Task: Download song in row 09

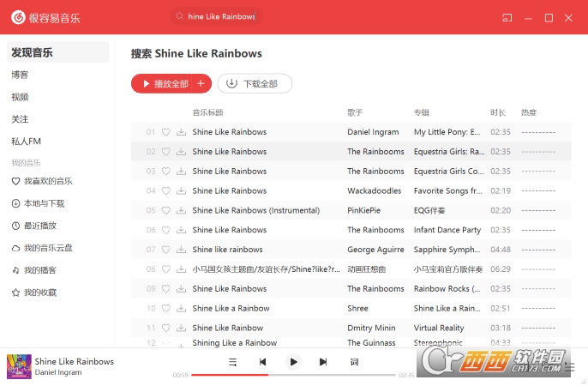Action: click(x=181, y=288)
